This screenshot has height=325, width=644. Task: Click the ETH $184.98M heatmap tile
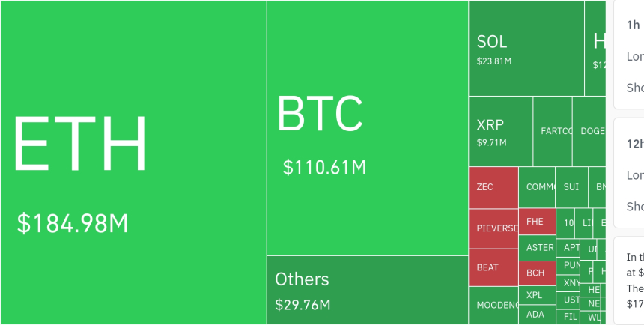[133, 162]
